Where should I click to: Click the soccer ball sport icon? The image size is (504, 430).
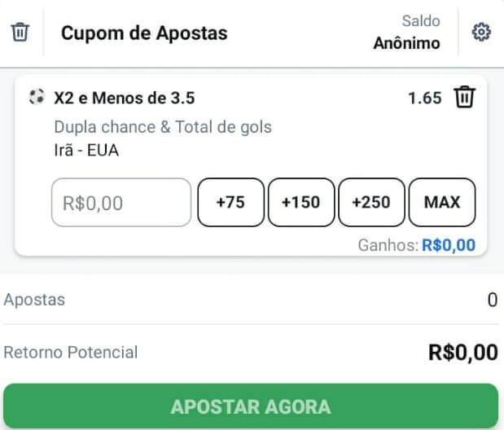pos(37,97)
